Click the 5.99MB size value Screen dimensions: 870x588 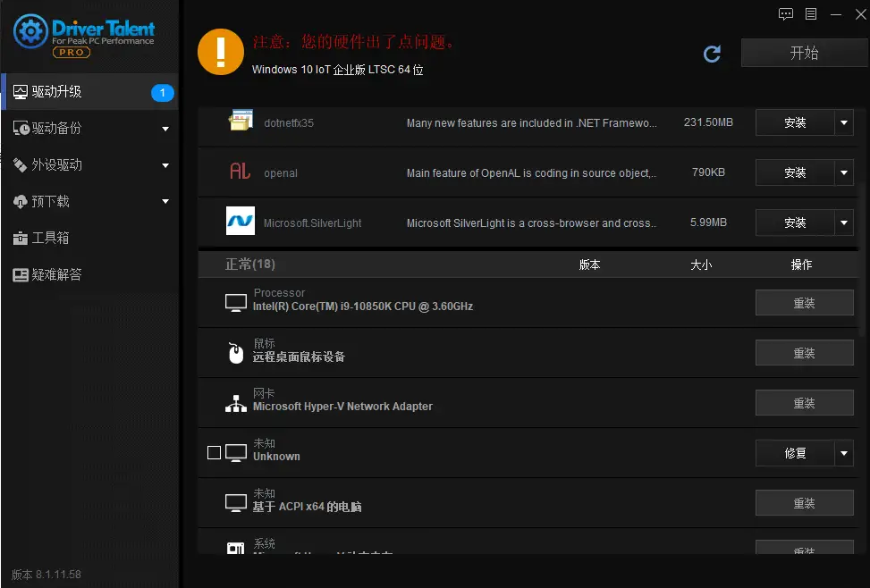(x=708, y=222)
